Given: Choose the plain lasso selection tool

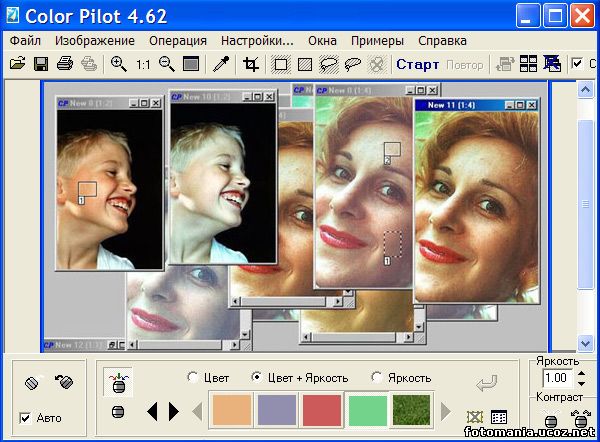Looking at the screenshot, I should (x=353, y=64).
